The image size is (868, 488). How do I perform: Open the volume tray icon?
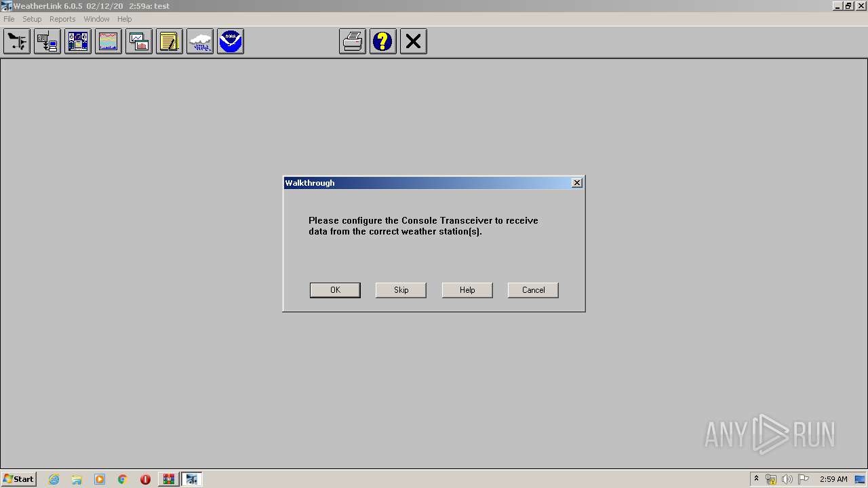787,479
